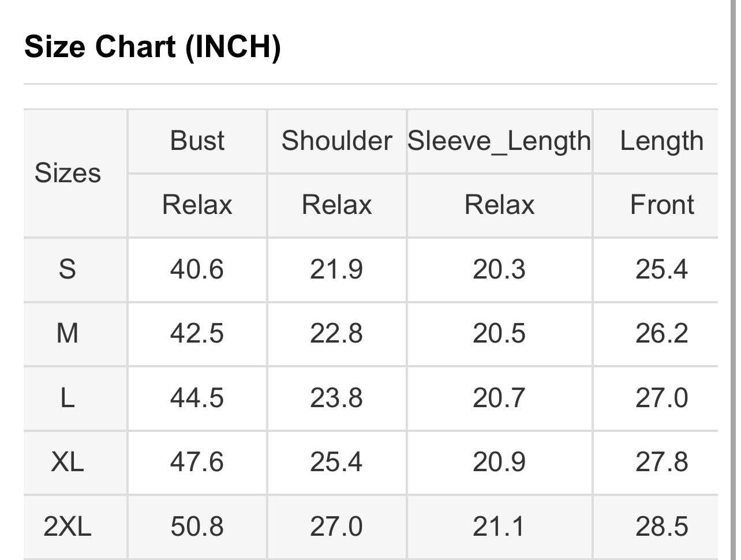Select the Shoulder column header
The image size is (741, 560).
(x=336, y=141)
